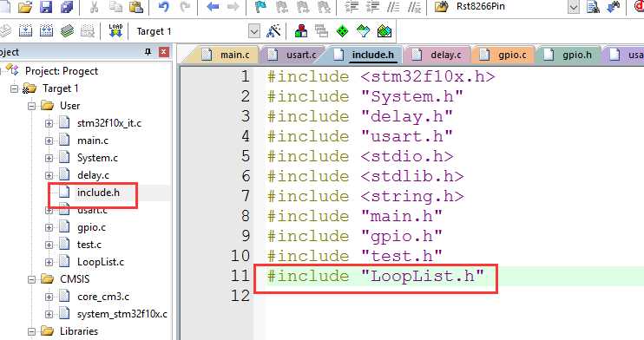Select system_stm32f10x.c in the project tree
This screenshot has height=340, width=644.
[122, 314]
